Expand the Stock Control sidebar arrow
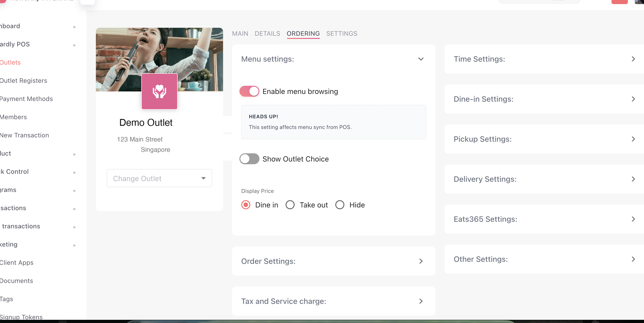 pos(75,172)
